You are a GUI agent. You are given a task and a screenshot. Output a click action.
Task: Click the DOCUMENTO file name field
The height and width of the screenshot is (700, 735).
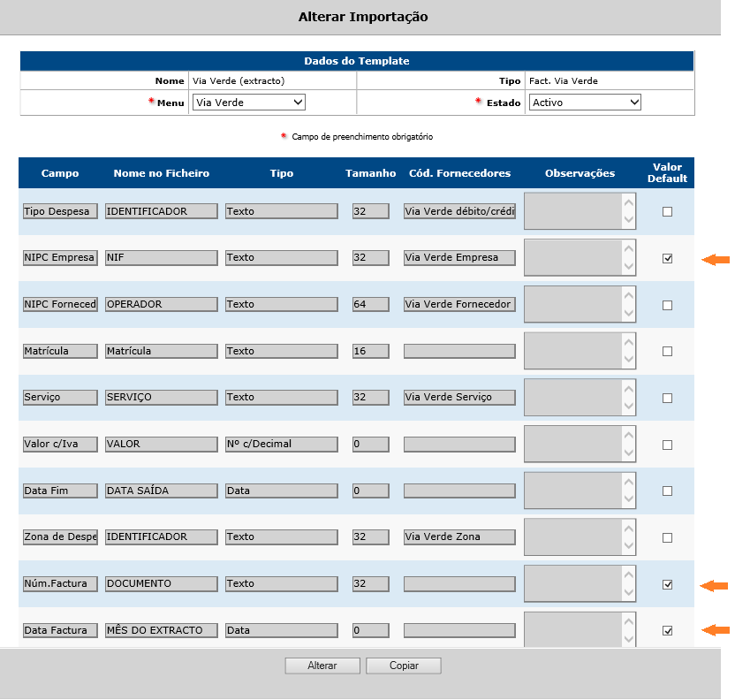pyautogui.click(x=162, y=583)
